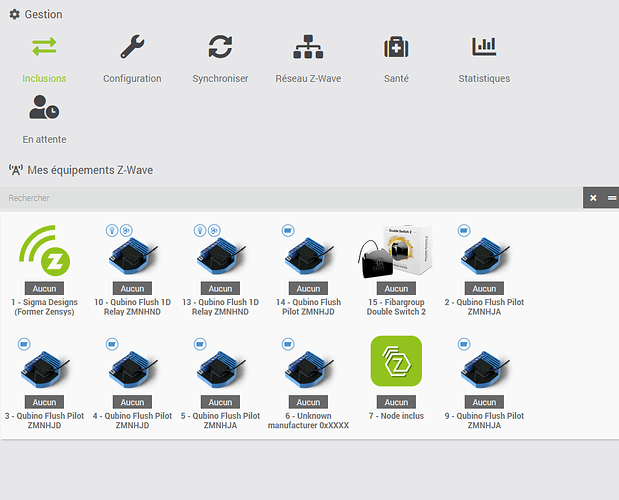Open device 14 Qubino Flush Pilot image

[309, 256]
